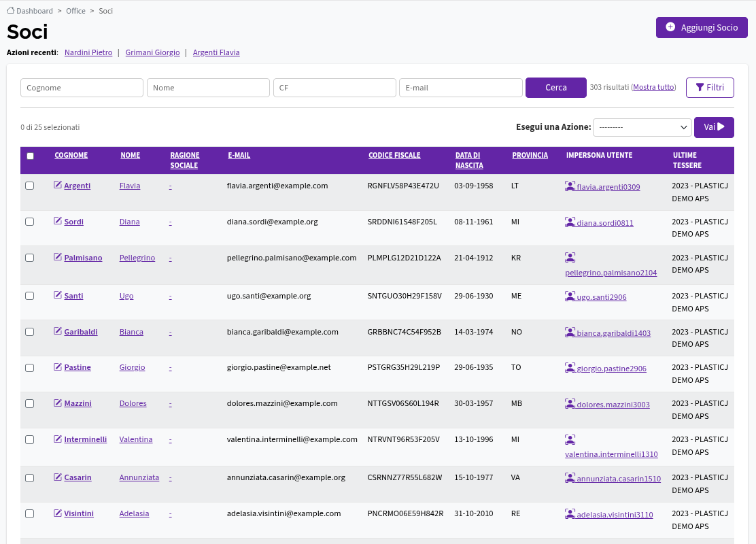
Task: Go to Office in the breadcrumb
Action: click(75, 11)
